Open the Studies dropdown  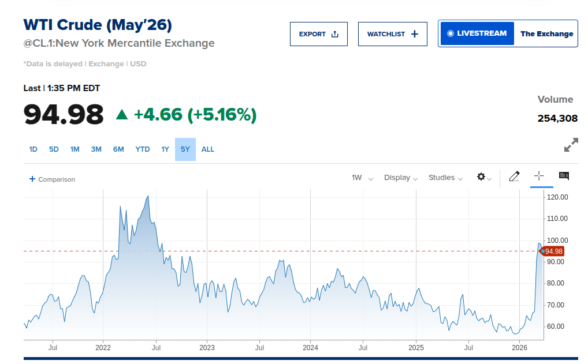(x=445, y=178)
